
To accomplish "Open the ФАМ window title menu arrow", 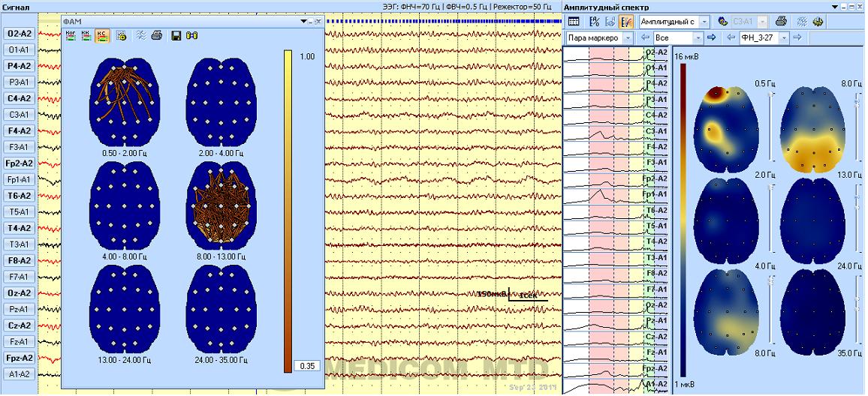I will (303, 22).
